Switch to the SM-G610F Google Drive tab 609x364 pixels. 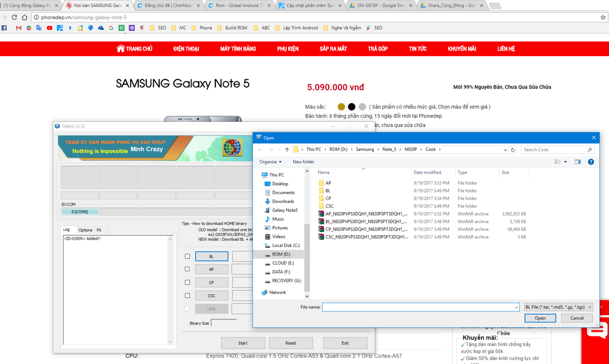[381, 5]
